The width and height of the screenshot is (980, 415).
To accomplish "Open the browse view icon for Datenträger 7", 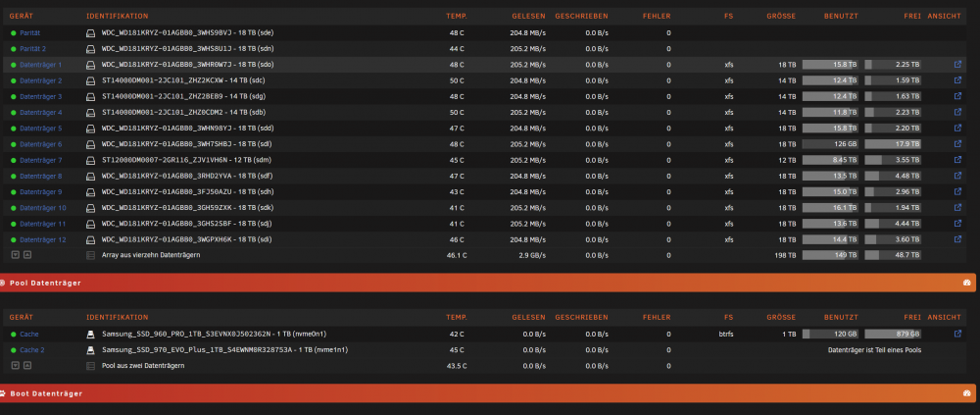I will tap(957, 160).
